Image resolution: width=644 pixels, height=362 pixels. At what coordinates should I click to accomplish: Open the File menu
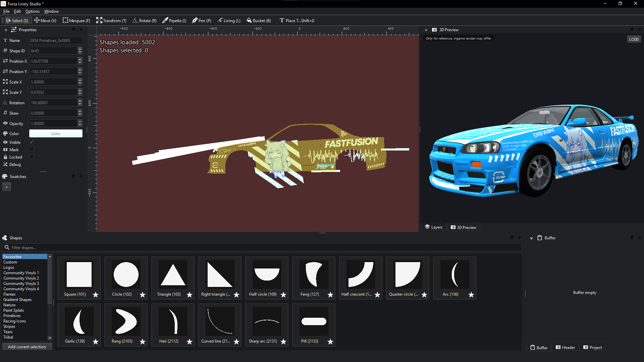click(x=6, y=11)
